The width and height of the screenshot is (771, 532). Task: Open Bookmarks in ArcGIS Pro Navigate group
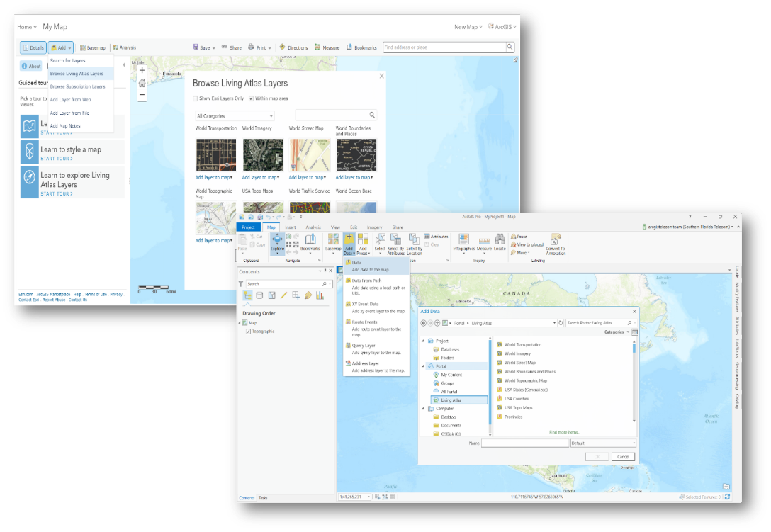(310, 242)
